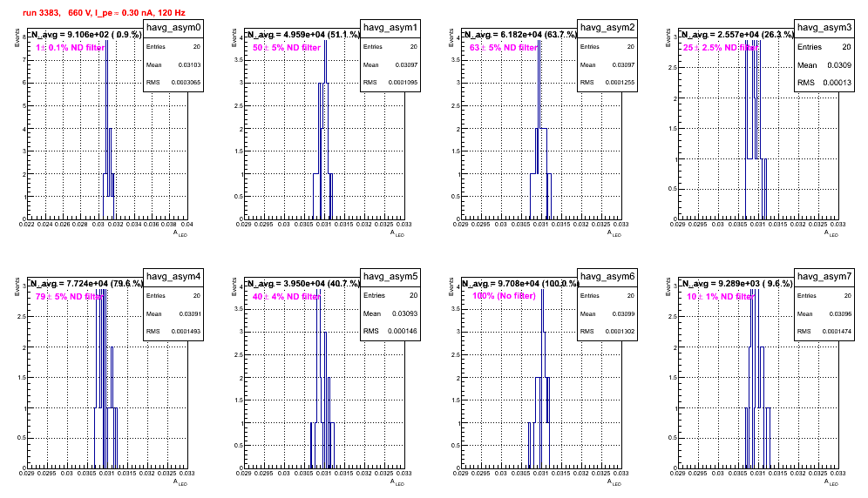
Task: Click the A_LED axis title under havg_asym0 plot
Action: pyautogui.click(x=180, y=233)
